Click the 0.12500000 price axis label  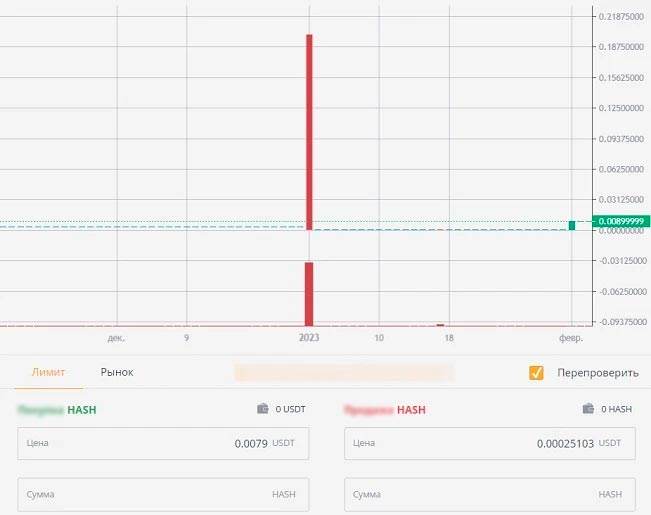tap(621, 108)
